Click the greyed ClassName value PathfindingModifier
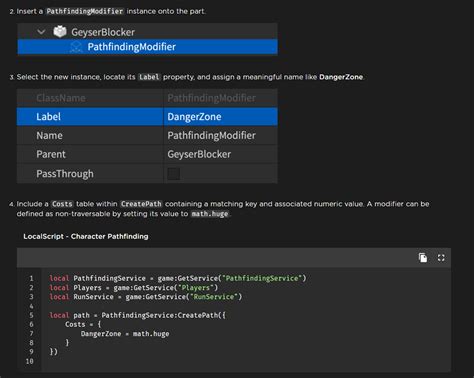Image resolution: width=474 pixels, height=378 pixels. tap(211, 98)
